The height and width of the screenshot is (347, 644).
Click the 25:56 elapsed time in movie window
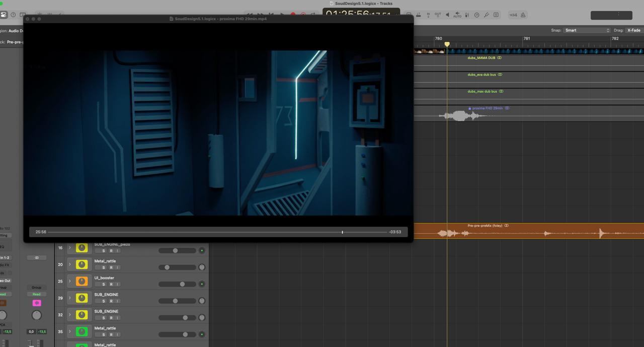(x=41, y=232)
